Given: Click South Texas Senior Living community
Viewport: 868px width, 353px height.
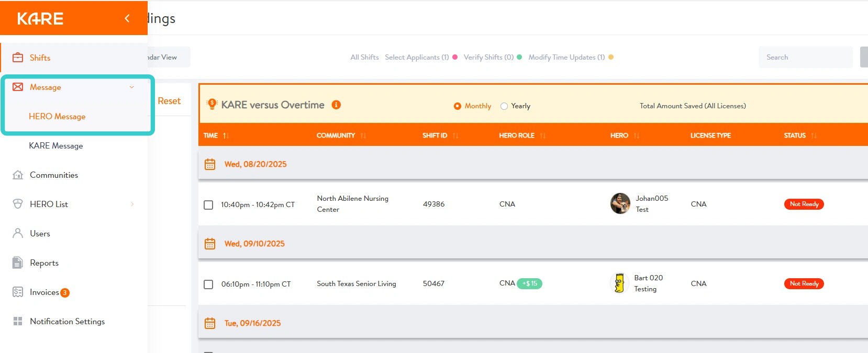Looking at the screenshot, I should tap(357, 283).
